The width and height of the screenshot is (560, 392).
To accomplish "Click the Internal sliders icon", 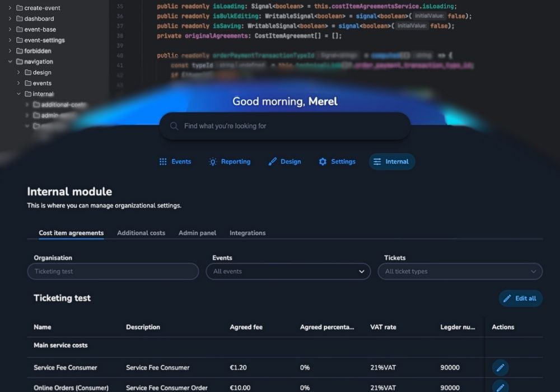I will coord(377,162).
